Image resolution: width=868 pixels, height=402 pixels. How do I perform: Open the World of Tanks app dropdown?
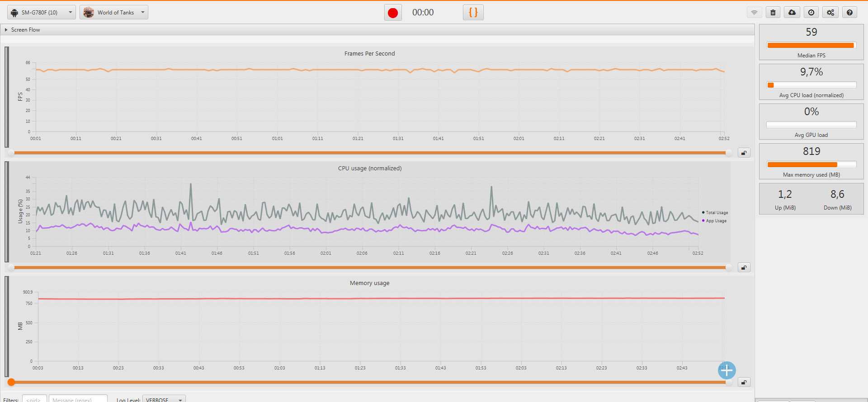[x=114, y=13]
